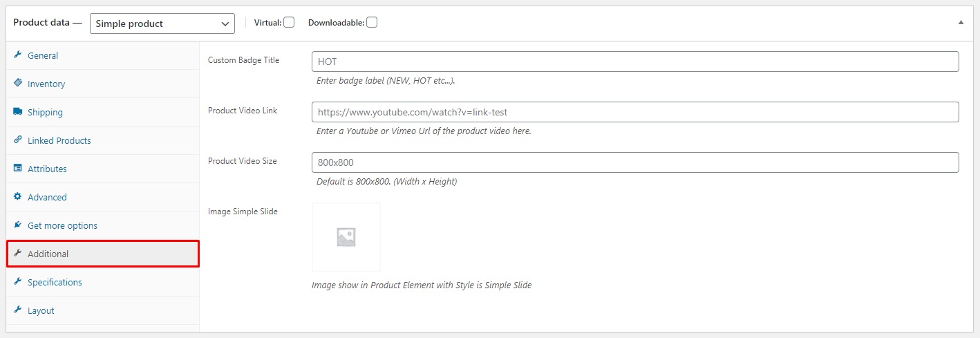Click the Attributes list icon
Screen dimensions: 980x338
pos(18,168)
